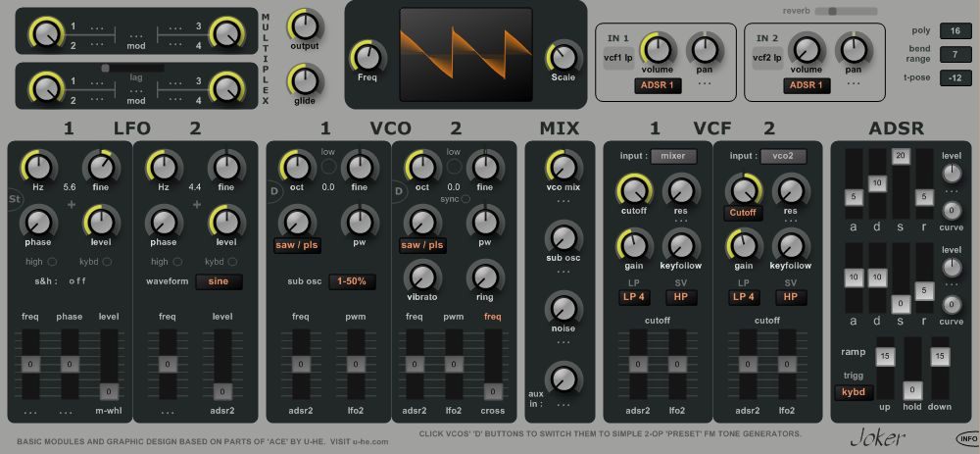This screenshot has width=980, height=454.
Task: Open LFO 2 waveform sine dropdown
Action: [219, 281]
